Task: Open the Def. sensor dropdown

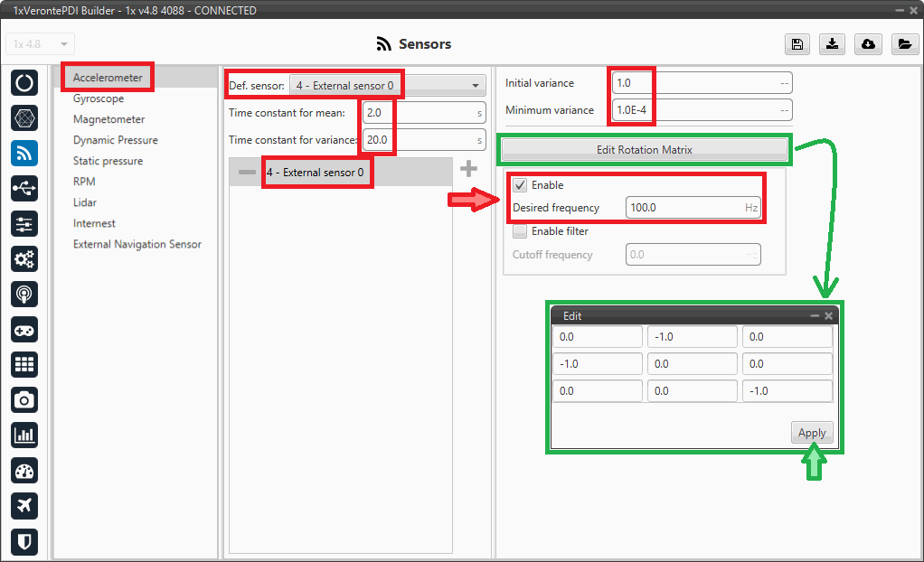Action: click(x=387, y=86)
